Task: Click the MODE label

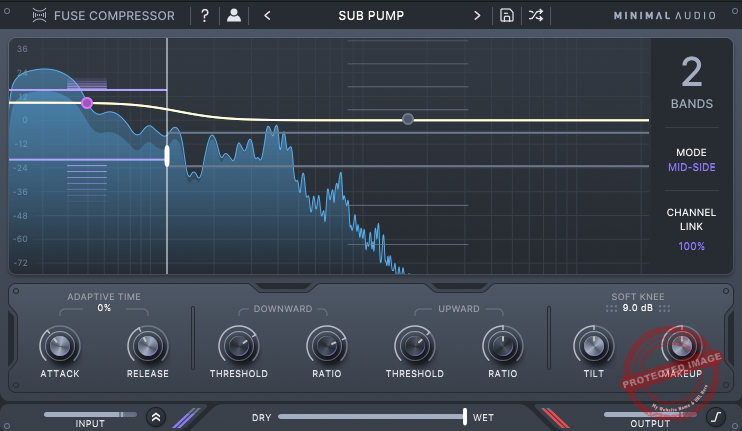Action: point(691,152)
